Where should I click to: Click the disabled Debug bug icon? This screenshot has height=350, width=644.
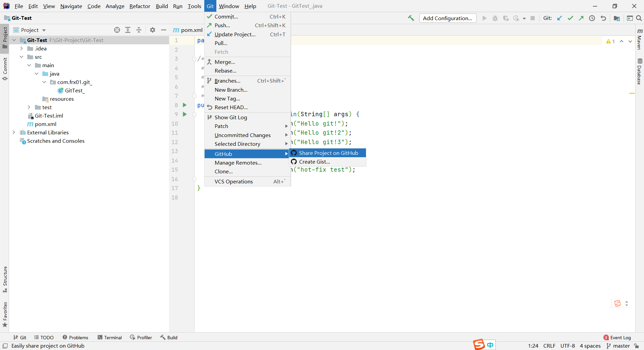[x=495, y=18]
